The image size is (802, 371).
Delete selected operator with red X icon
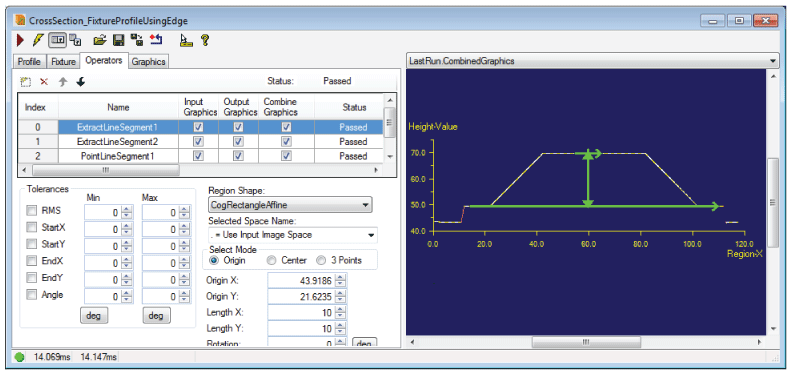(44, 82)
